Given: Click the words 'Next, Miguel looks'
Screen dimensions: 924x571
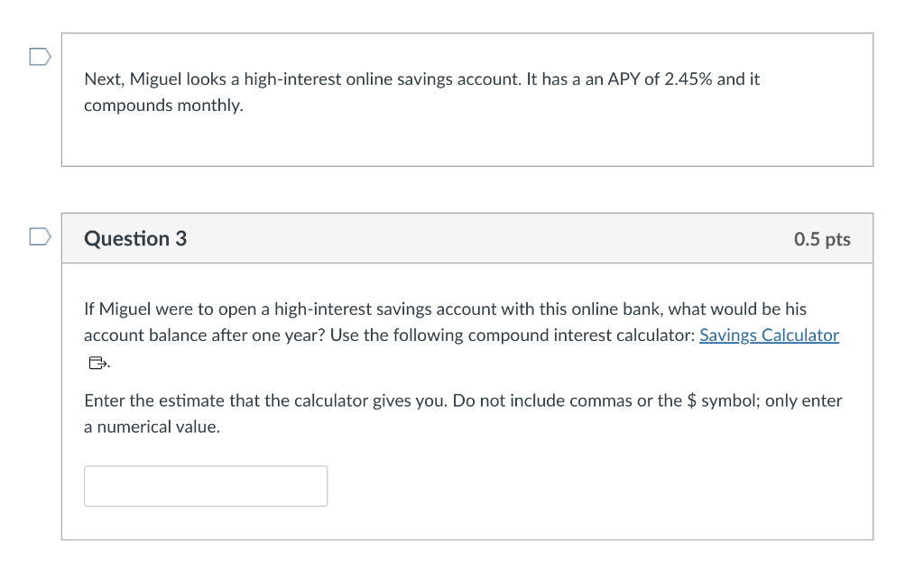Looking at the screenshot, I should [x=148, y=79].
